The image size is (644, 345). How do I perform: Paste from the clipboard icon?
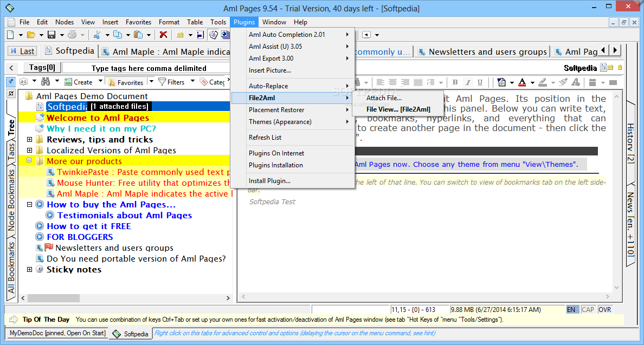pos(138,35)
